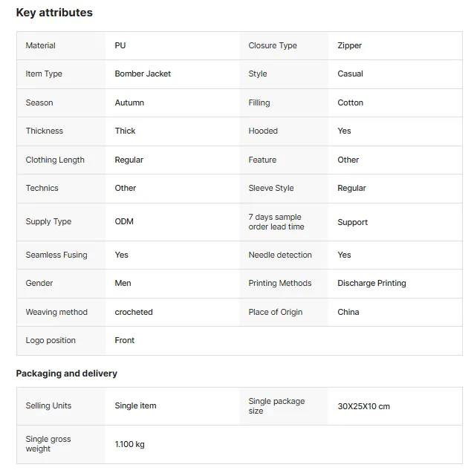This screenshot has height=476, width=474.
Task: Click the Zipper closure type value
Action: (349, 45)
